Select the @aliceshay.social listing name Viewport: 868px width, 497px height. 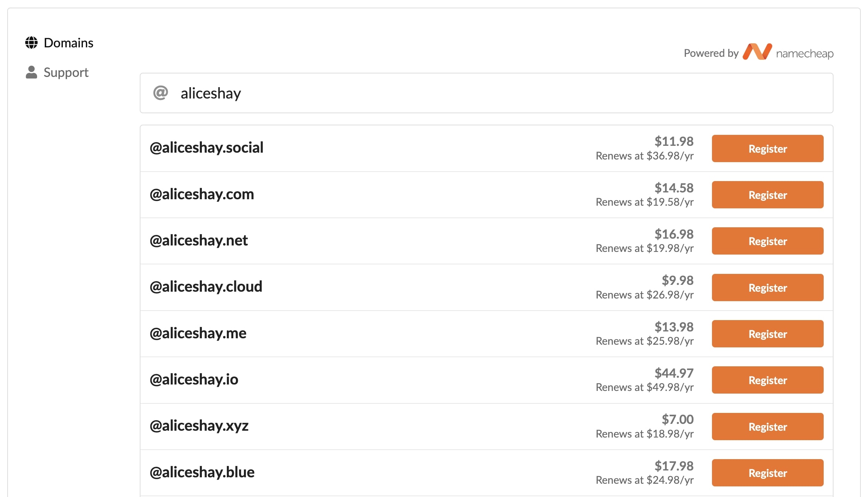pyautogui.click(x=207, y=147)
